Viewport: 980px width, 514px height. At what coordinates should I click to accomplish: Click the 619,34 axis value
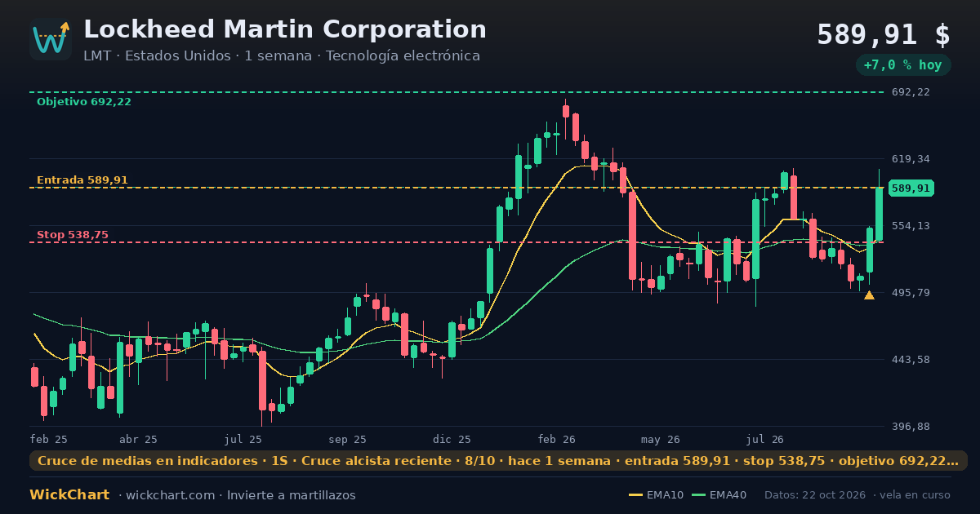coord(911,158)
